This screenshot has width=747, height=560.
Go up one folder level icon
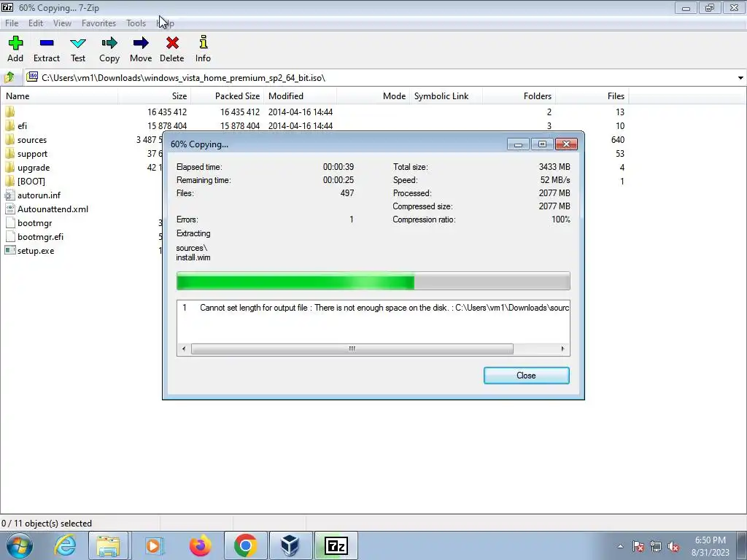tap(9, 77)
